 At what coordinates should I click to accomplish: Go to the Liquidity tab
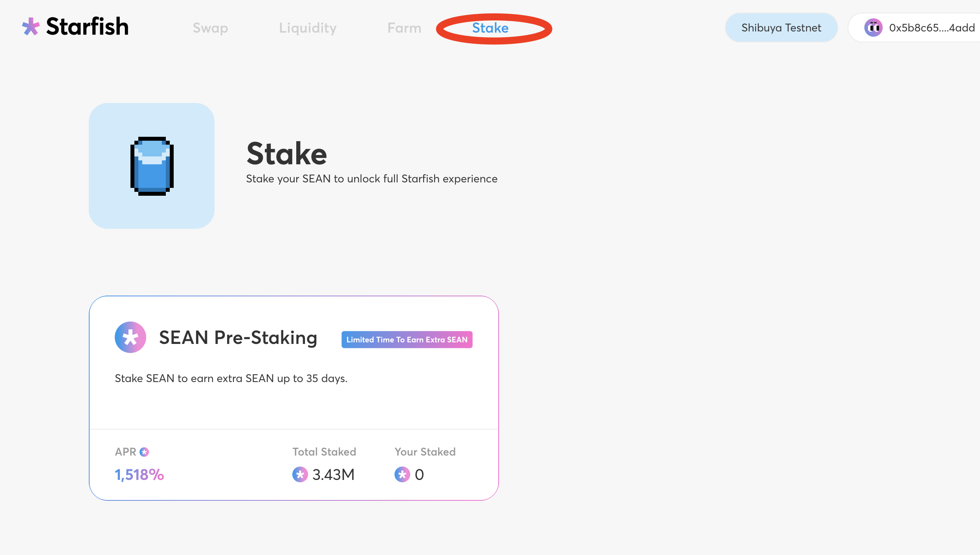[308, 28]
